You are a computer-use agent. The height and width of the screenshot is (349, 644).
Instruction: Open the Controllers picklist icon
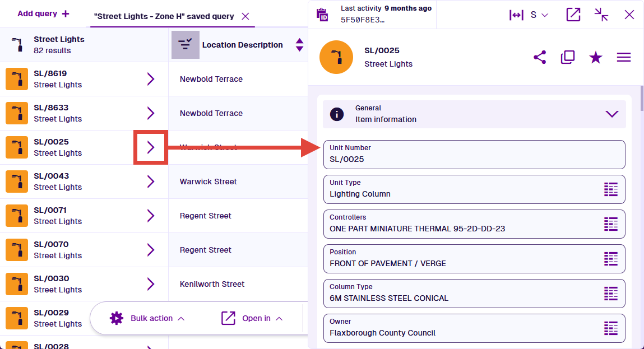pos(610,224)
